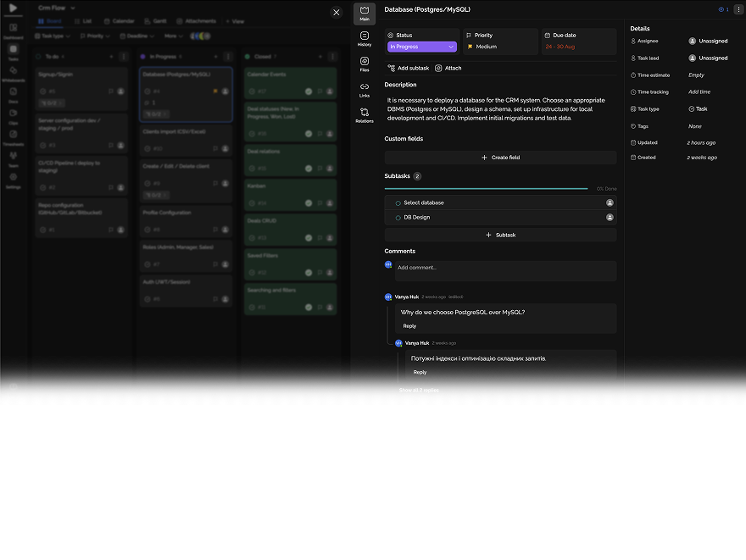746x560 pixels.
Task: Open the due date '24 - 30 Aug'
Action: pos(560,47)
